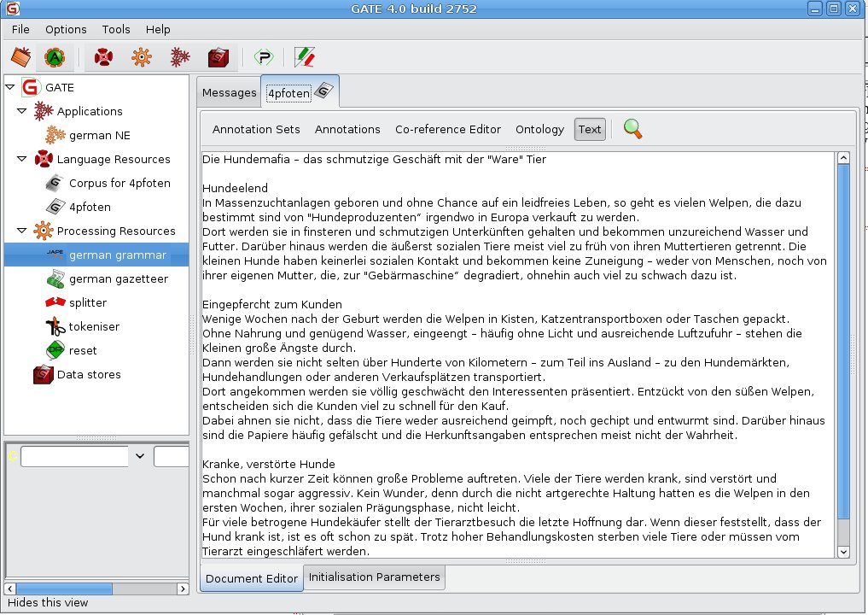Toggle the Co-reference Editor view
The width and height of the screenshot is (868, 615).
pyautogui.click(x=448, y=129)
